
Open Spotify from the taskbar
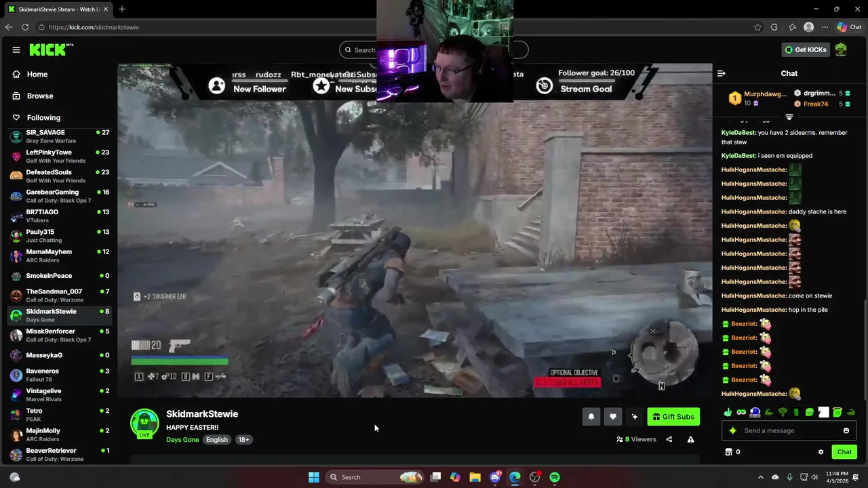(x=555, y=477)
